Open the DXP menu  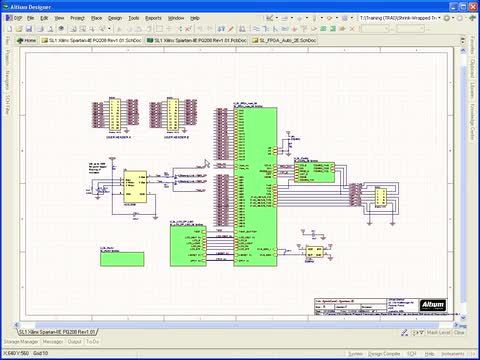[x=14, y=18]
